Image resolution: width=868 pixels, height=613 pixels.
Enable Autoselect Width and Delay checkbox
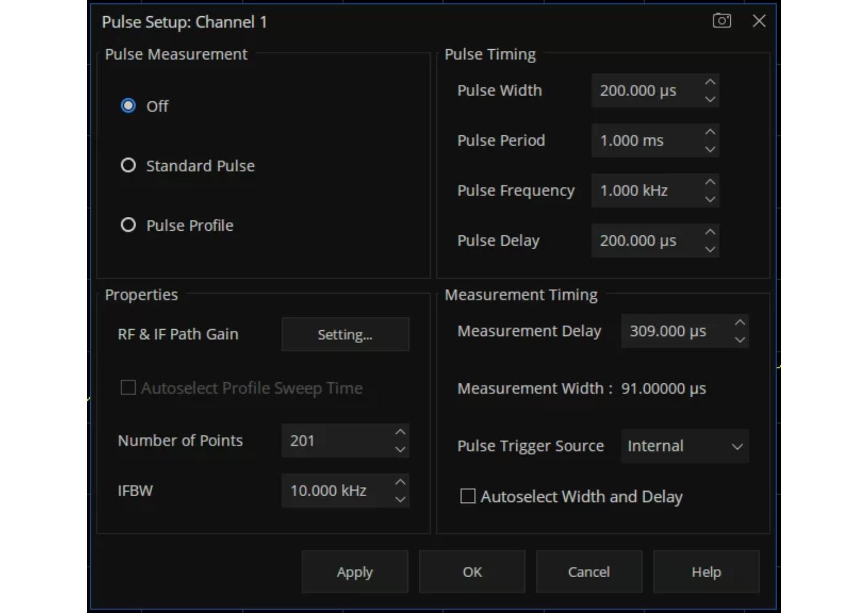click(x=468, y=496)
